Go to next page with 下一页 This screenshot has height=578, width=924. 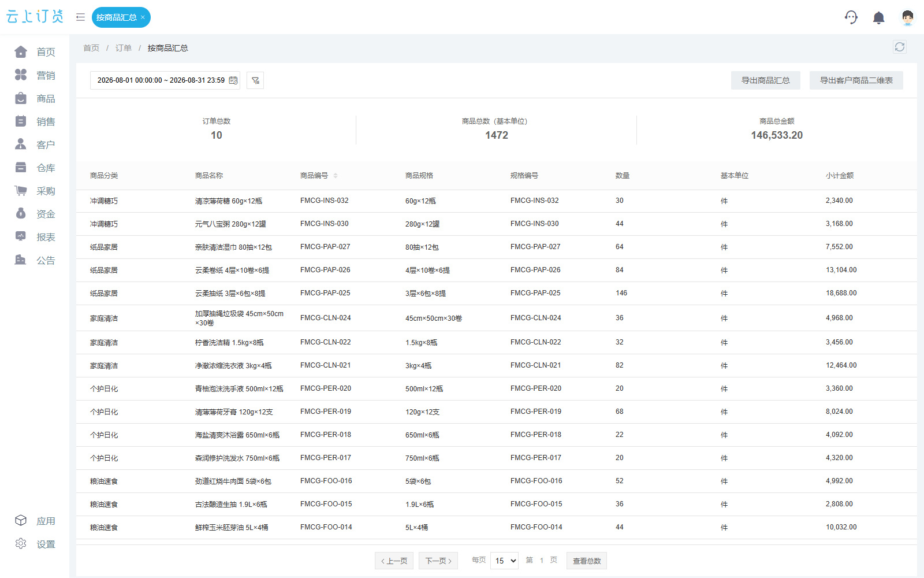point(438,561)
